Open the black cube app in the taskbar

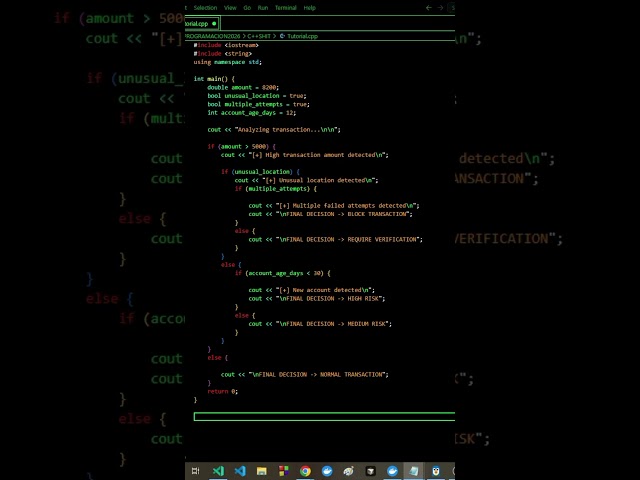(x=370, y=471)
